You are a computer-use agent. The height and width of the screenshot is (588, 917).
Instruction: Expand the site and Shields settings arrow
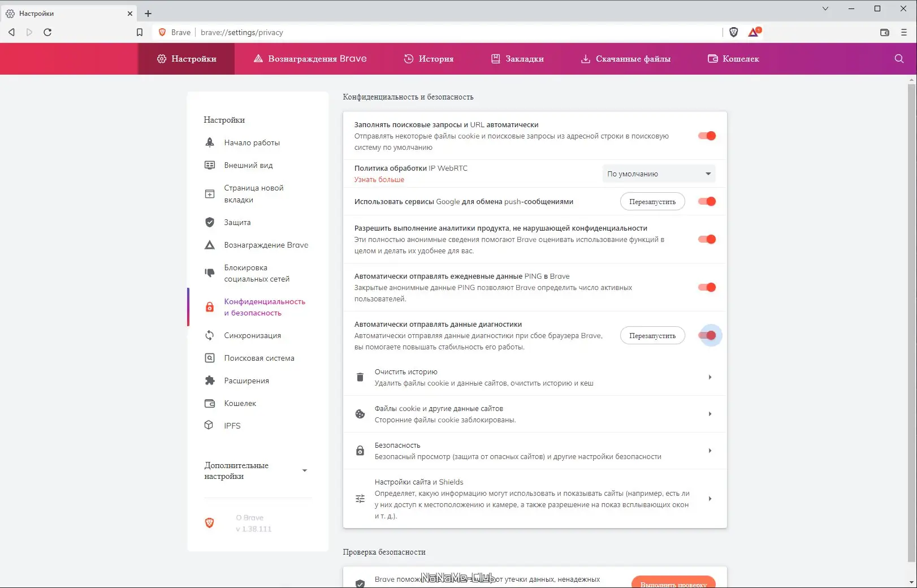click(710, 499)
